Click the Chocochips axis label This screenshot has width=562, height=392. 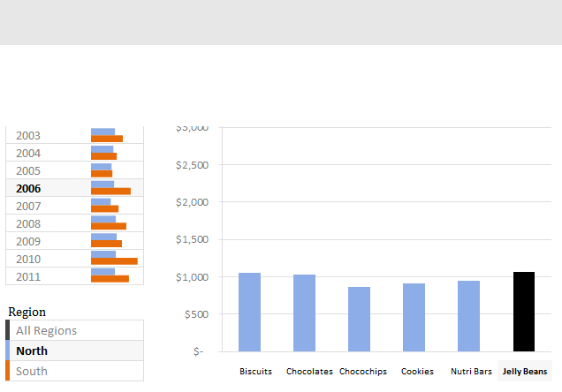point(362,372)
